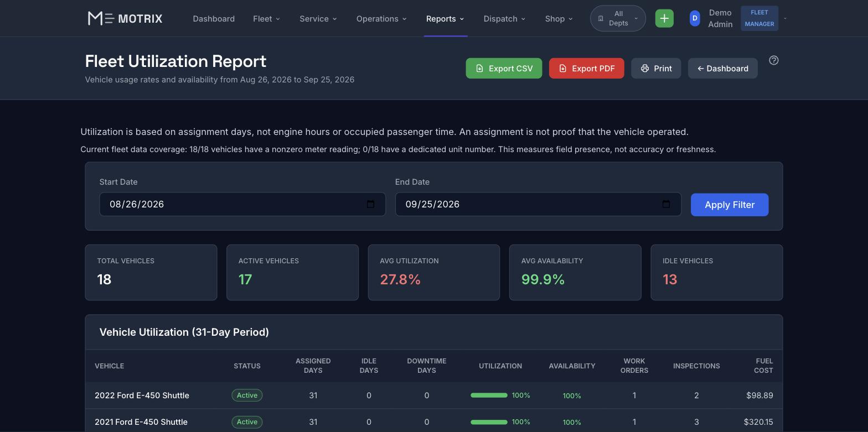Screen dimensions: 868x432
Task: Click the D user avatar
Action: [695, 18]
